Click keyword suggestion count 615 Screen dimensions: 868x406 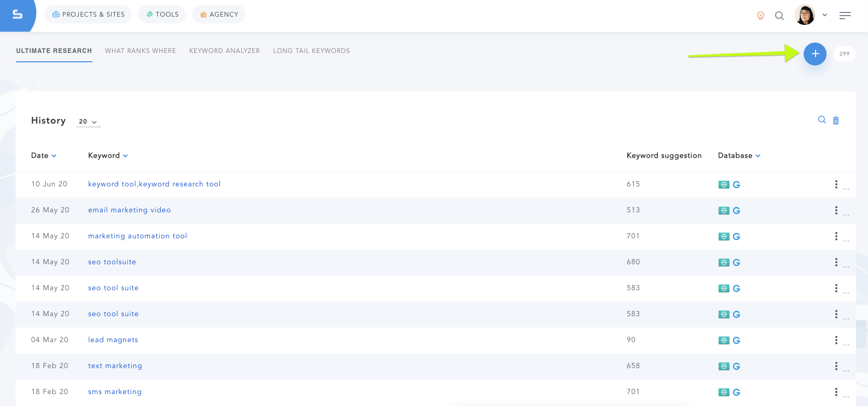633,184
